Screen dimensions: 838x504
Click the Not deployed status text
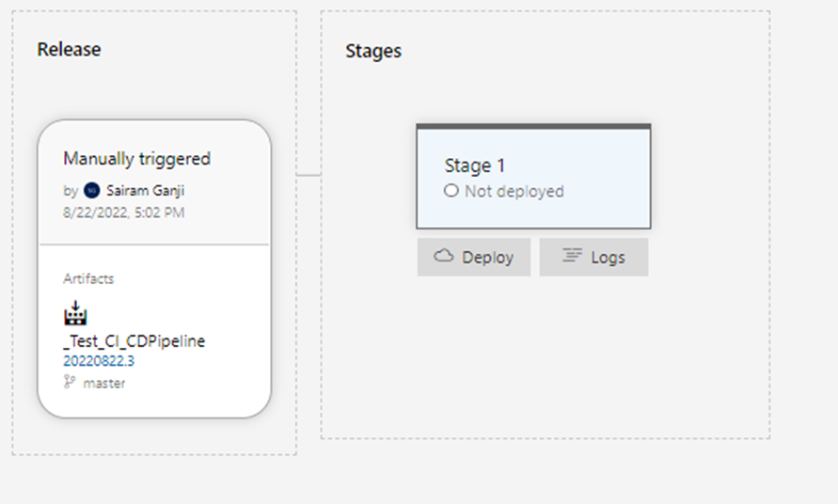514,191
